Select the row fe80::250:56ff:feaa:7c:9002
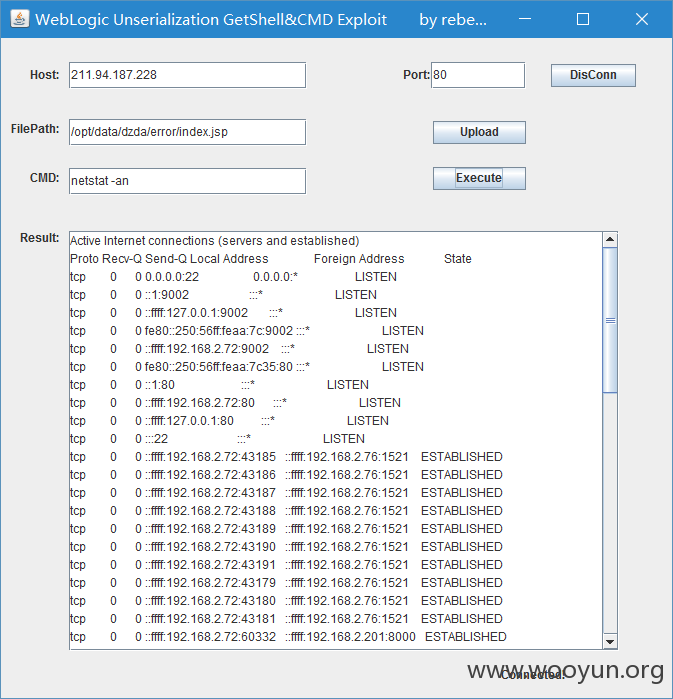673x699 pixels. coord(247,331)
